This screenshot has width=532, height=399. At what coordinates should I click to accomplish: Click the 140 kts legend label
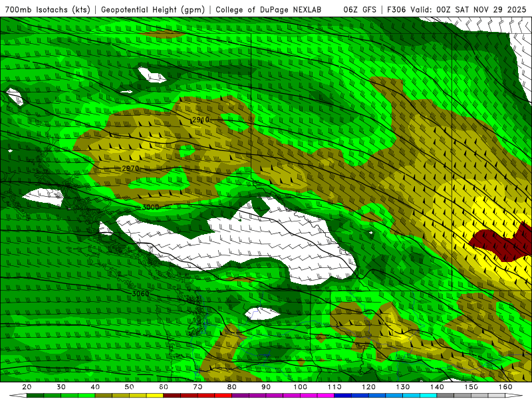pyautogui.click(x=437, y=387)
